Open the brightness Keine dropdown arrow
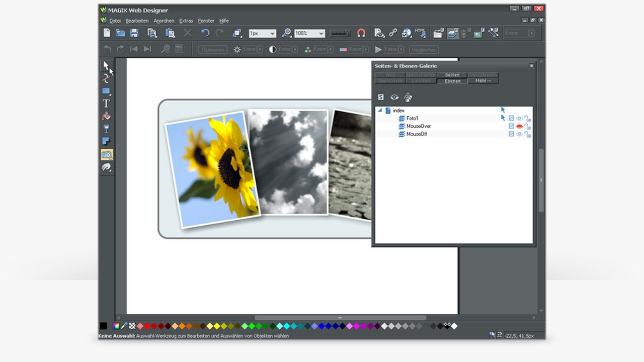 tap(260, 49)
